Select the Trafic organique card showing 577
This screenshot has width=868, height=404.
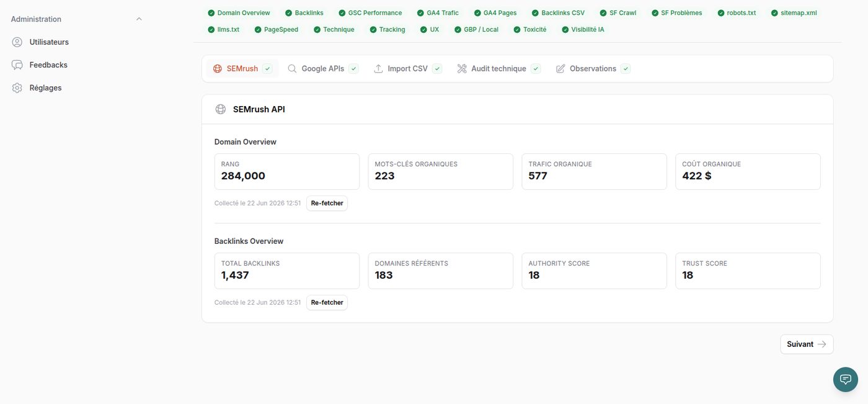point(595,172)
